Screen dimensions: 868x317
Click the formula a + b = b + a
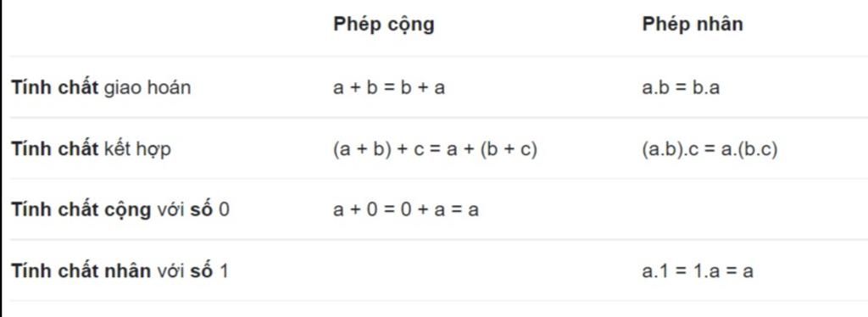coord(389,88)
